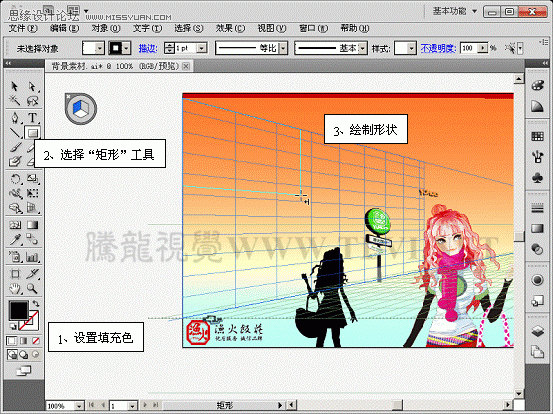Open the opacity 100 slider arrow
553x414 pixels.
(x=483, y=48)
